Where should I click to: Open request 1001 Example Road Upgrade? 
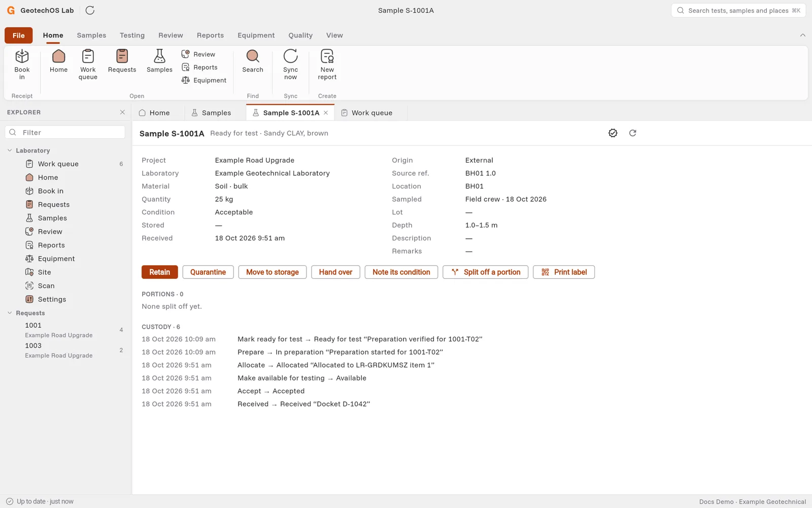tap(65, 330)
